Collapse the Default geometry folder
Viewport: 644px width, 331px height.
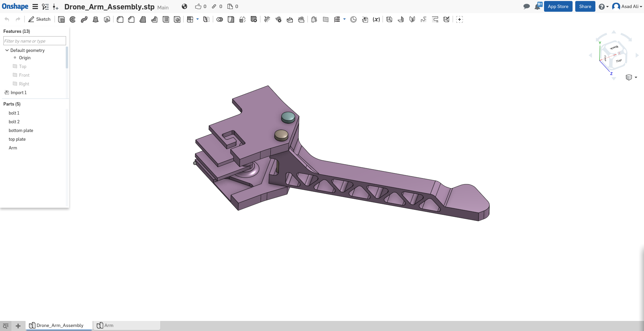(x=7, y=50)
